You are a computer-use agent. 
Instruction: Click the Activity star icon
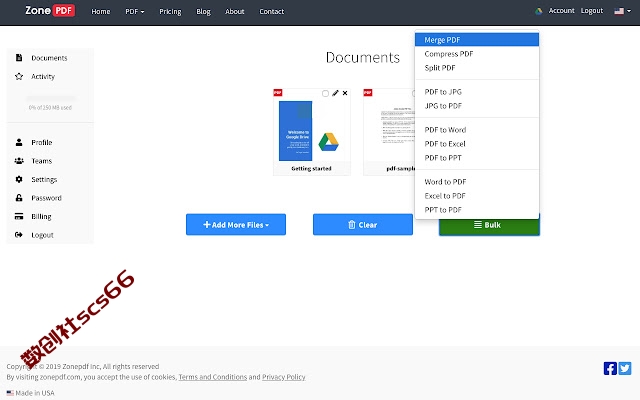coord(19,76)
